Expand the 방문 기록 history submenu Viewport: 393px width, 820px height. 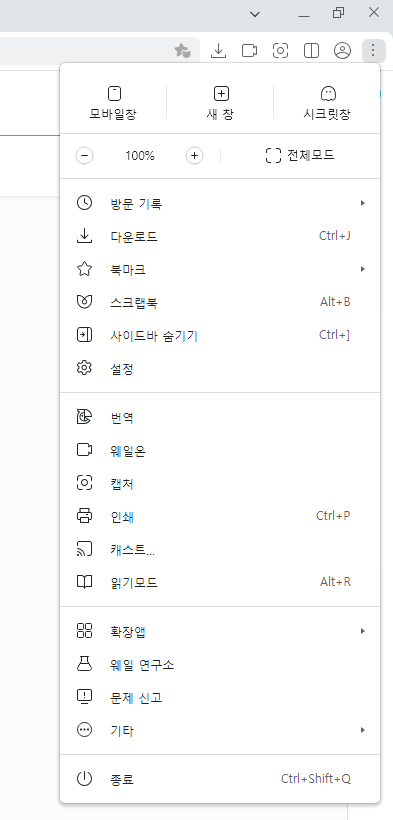coord(220,203)
